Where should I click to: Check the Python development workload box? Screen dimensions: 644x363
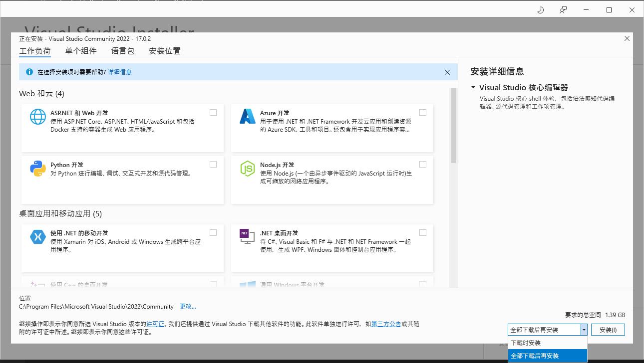(213, 165)
